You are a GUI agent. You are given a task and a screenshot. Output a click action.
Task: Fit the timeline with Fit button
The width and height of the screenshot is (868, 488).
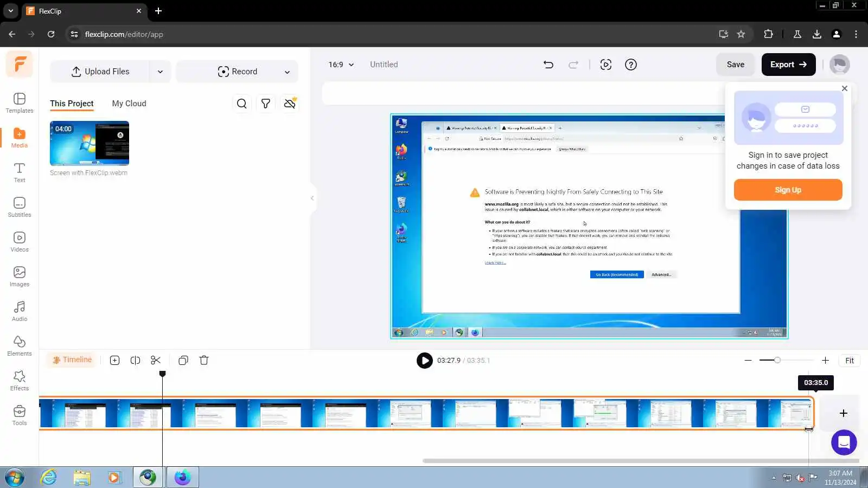pos(850,361)
